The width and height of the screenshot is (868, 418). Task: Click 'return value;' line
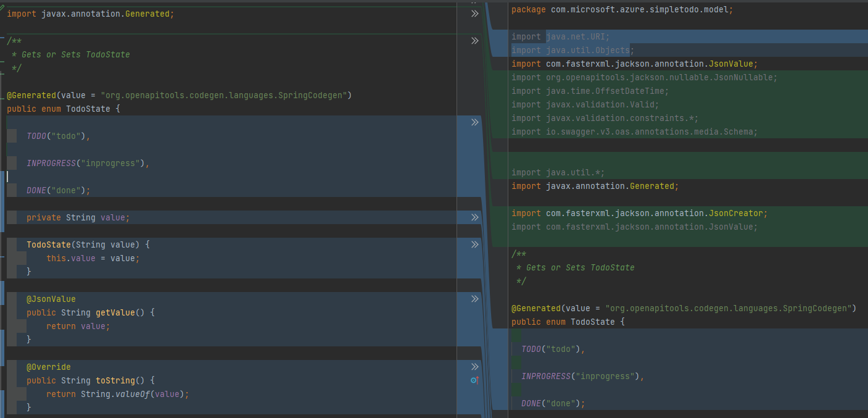[x=78, y=326]
